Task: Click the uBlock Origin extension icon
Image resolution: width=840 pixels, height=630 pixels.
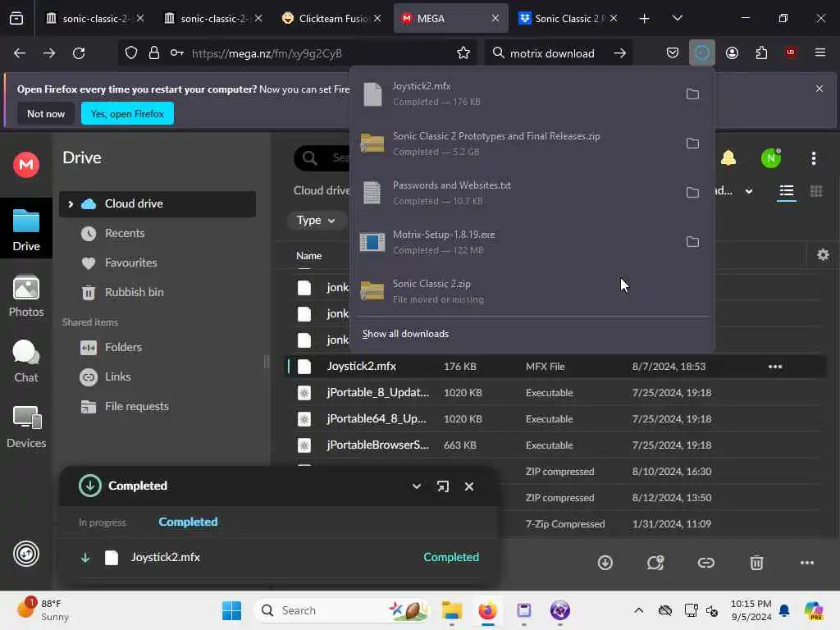Action: [790, 52]
